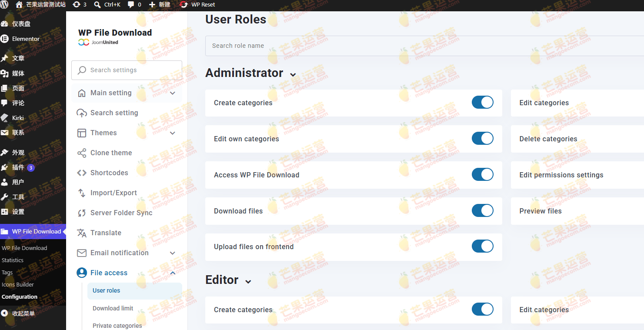Expand Email notification chevron

(x=173, y=253)
